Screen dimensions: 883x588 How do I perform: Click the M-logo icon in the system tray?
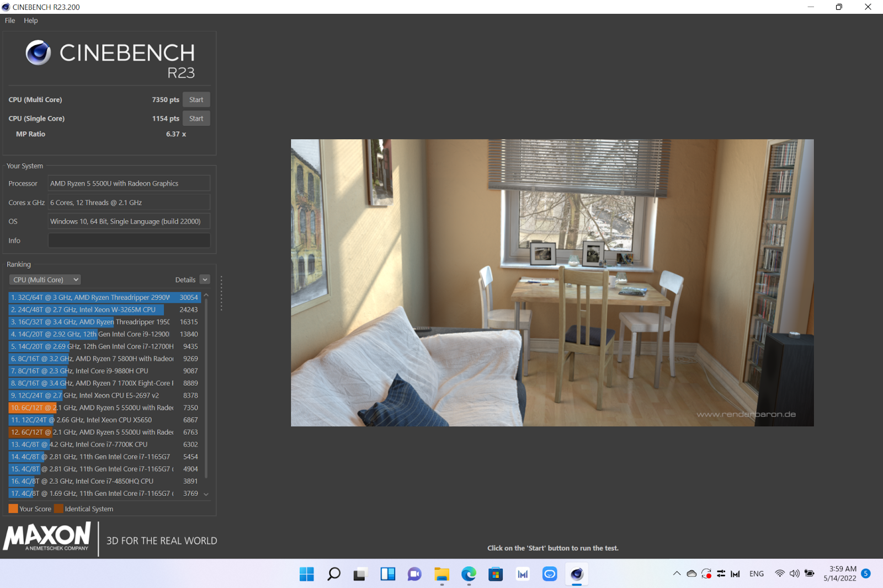coord(735,574)
